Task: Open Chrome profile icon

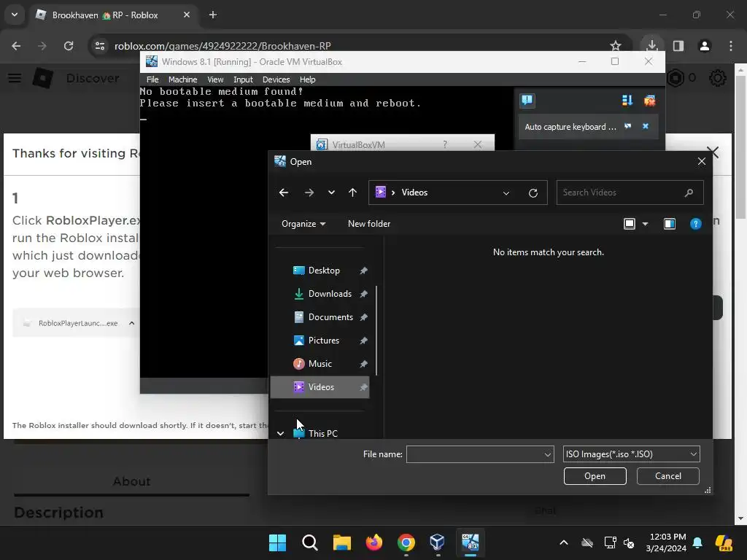Action: click(705, 46)
